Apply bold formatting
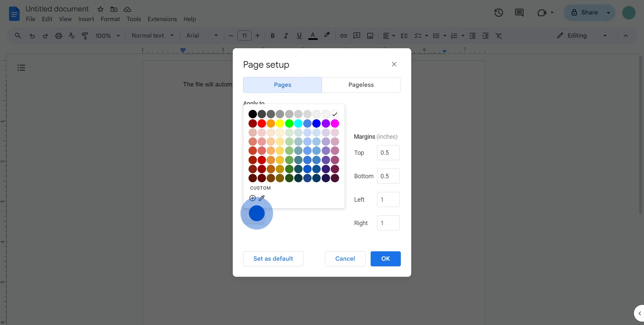Image resolution: width=644 pixels, height=325 pixels. pyautogui.click(x=273, y=36)
